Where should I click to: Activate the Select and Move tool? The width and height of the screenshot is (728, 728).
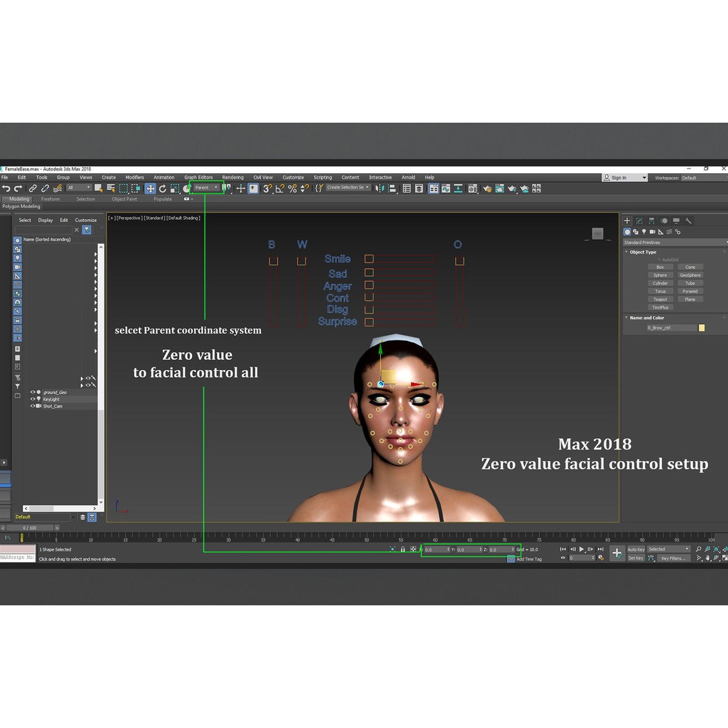tap(150, 189)
